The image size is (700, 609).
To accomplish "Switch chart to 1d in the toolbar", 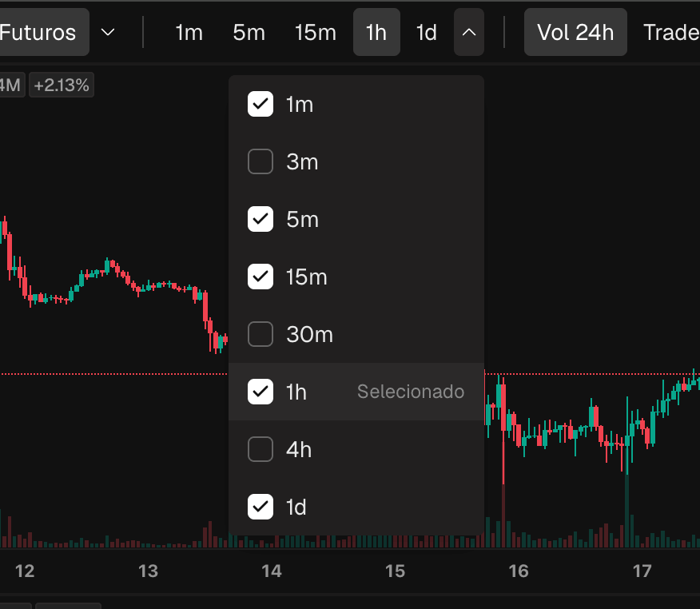I will click(x=427, y=33).
